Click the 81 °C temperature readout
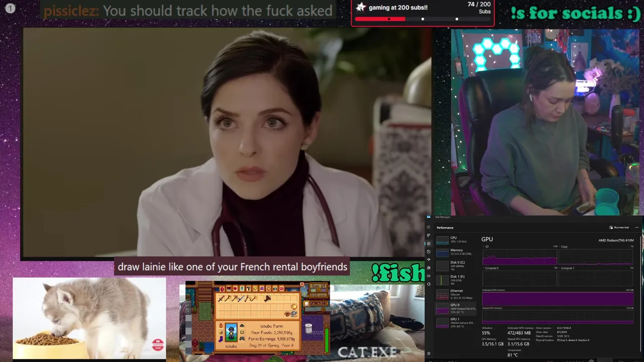644x362 pixels. tap(512, 355)
